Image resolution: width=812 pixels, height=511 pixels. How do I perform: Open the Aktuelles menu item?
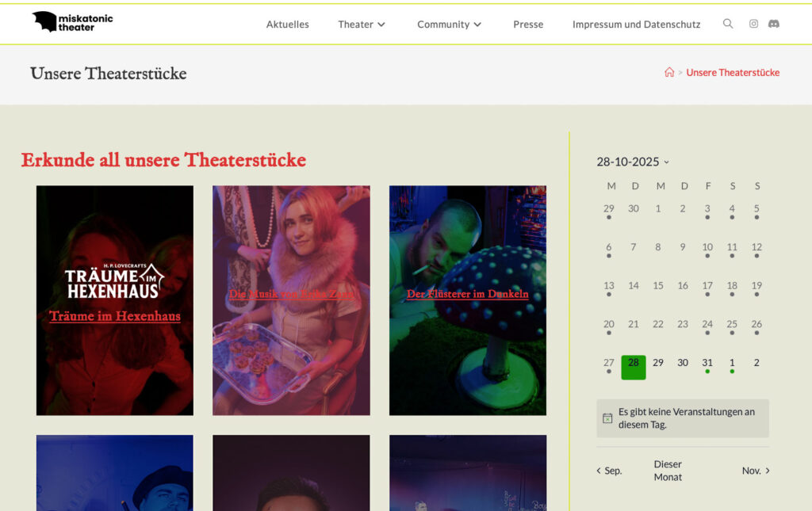click(x=287, y=25)
